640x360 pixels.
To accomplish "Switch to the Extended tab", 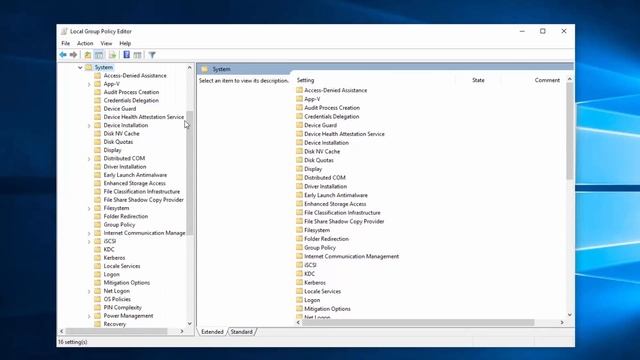I will click(212, 332).
